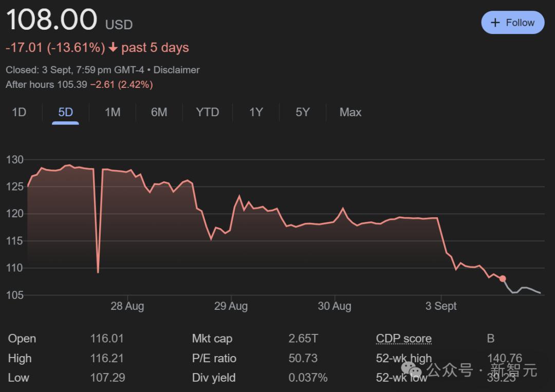Click the red down arrow indicator
The image size is (555, 392).
tap(113, 48)
